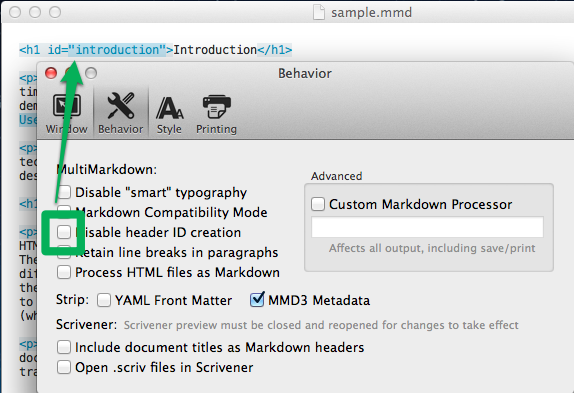Click the Printing tab label
Screen dimensions: 574x393
[216, 129]
